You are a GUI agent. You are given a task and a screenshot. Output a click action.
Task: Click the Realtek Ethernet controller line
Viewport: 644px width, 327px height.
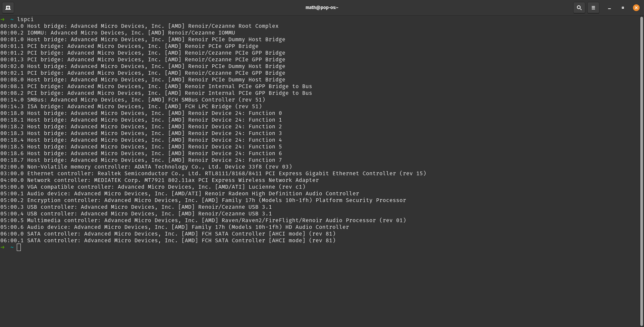coord(213,173)
